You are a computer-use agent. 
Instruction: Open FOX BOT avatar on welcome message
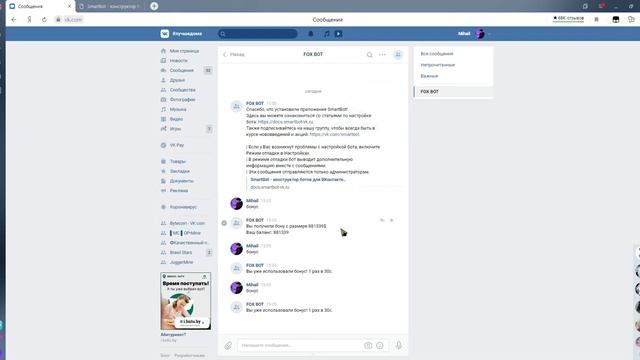[x=236, y=107]
